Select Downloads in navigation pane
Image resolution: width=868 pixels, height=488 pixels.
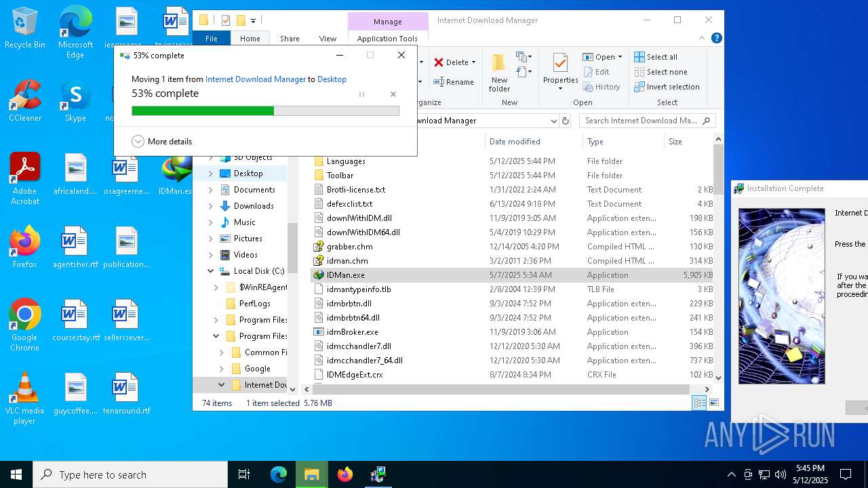point(254,206)
